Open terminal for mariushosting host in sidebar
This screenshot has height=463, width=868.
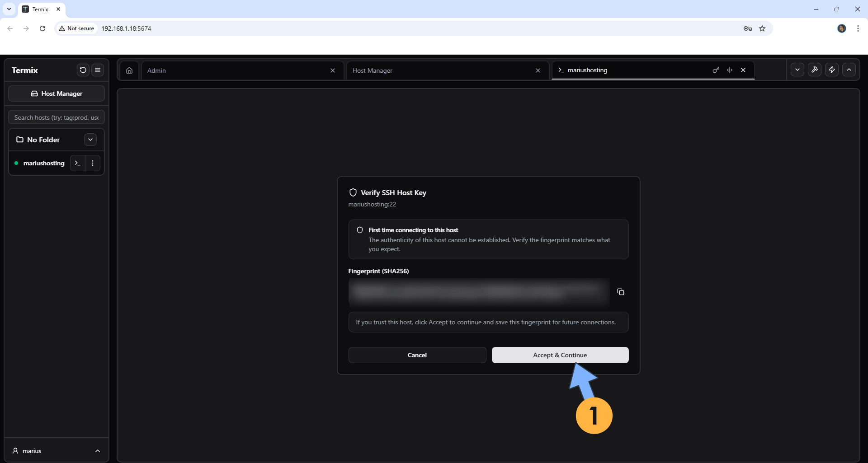click(x=78, y=163)
